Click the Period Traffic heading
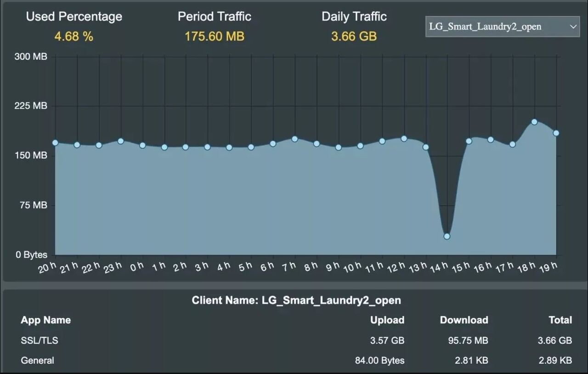Viewport: 588px width, 374px height. pyautogui.click(x=215, y=17)
